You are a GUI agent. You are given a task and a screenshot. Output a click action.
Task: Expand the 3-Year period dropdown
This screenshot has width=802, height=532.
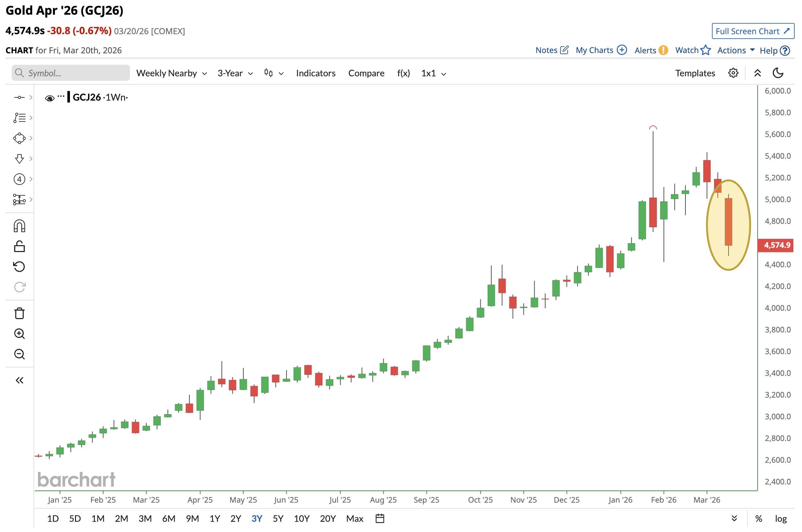pyautogui.click(x=235, y=73)
